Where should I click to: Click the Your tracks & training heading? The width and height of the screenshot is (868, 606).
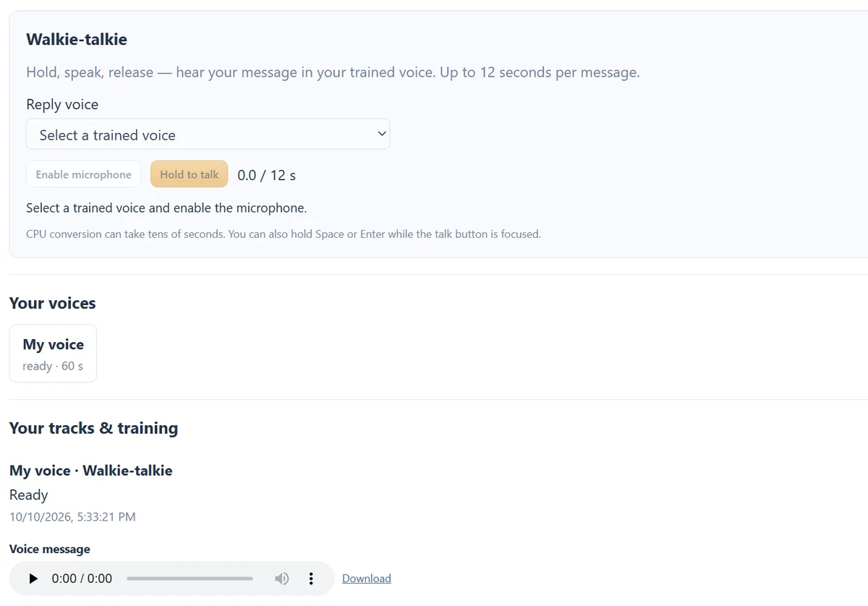tap(93, 428)
